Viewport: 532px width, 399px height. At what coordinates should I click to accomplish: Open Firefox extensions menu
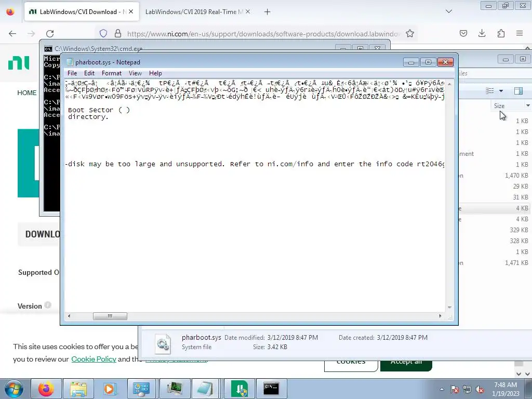pyautogui.click(x=501, y=33)
